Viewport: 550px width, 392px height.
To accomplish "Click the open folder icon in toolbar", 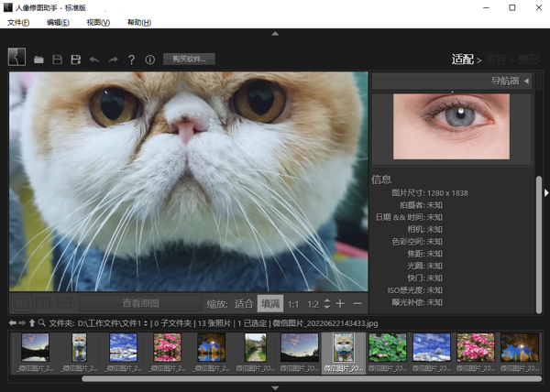I will [38, 60].
